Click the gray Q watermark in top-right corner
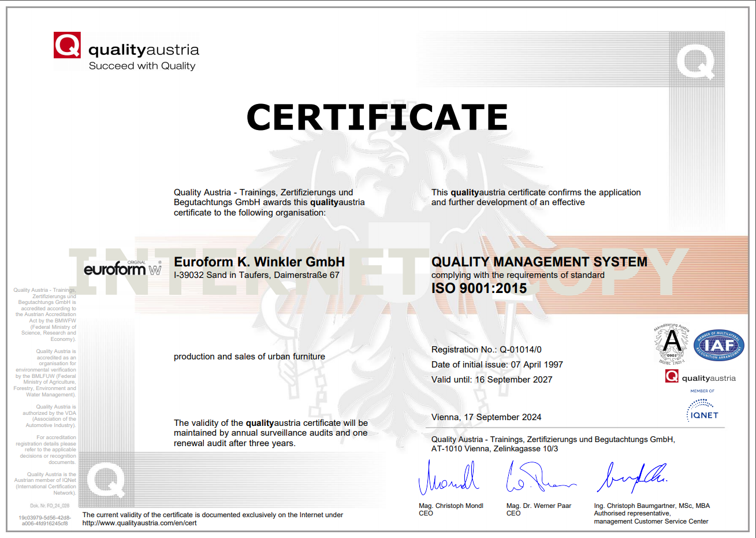Viewport: 756px width, 538px height. coord(695,61)
